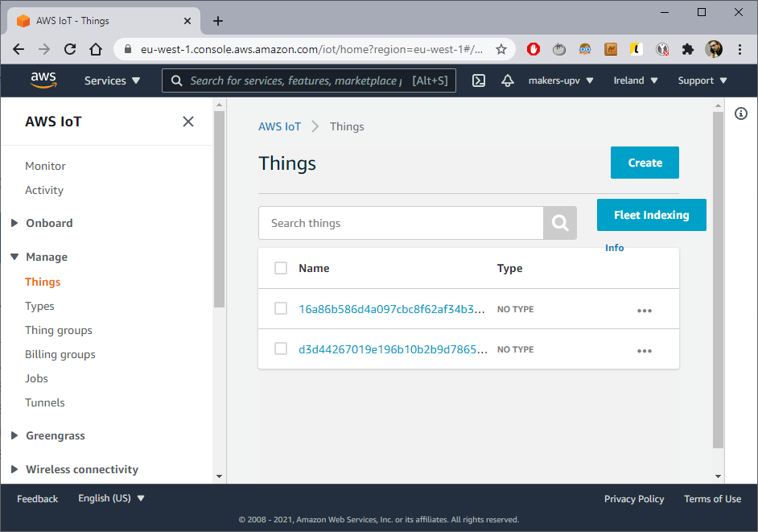Click in the Search things field
This screenshot has width=758, height=532.
pos(401,223)
